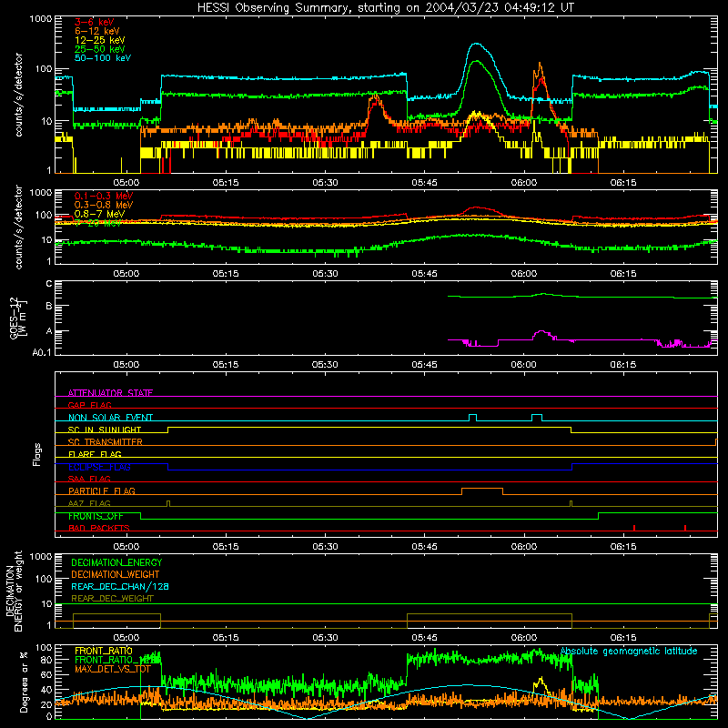Click the 12-25 keV legend label
The width and height of the screenshot is (728, 728).
pyautogui.click(x=100, y=40)
